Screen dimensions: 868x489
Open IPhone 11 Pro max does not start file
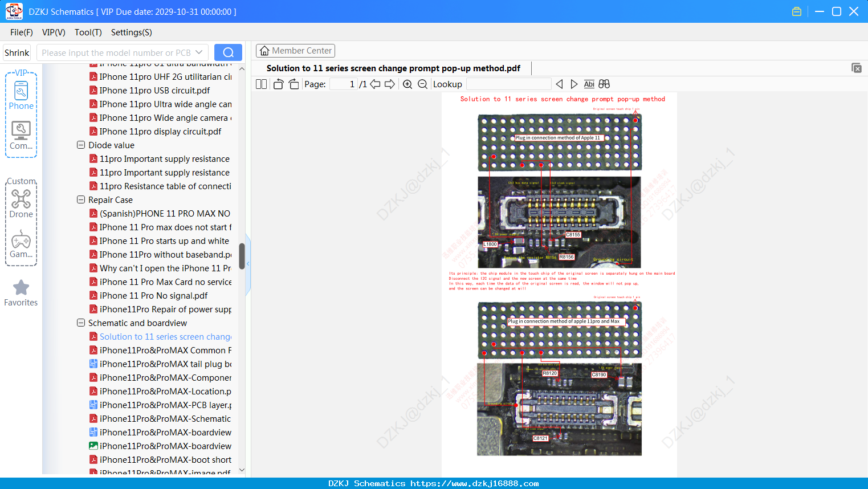(x=165, y=227)
